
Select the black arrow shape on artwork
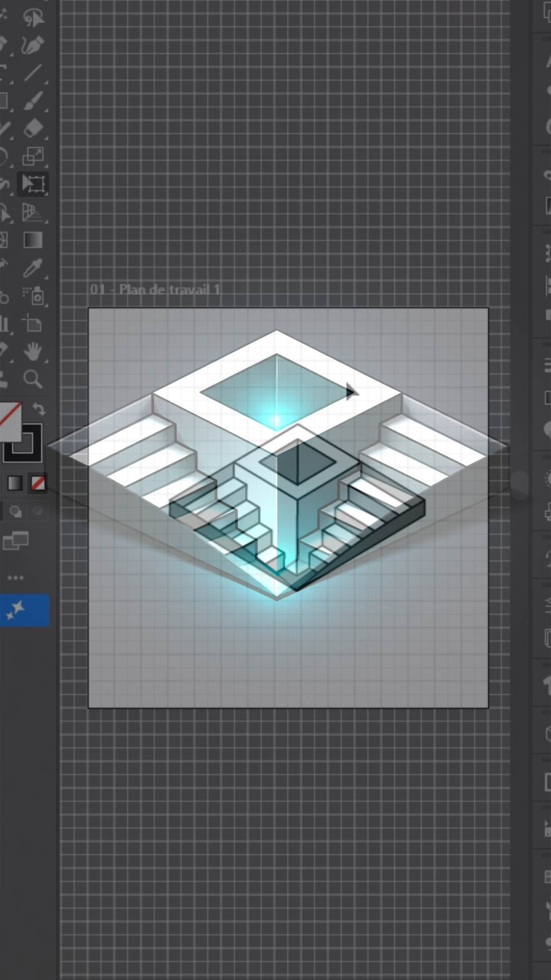click(x=350, y=391)
